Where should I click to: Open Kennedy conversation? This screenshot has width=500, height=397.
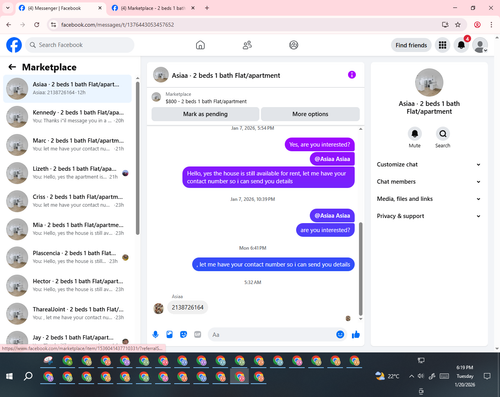click(67, 117)
